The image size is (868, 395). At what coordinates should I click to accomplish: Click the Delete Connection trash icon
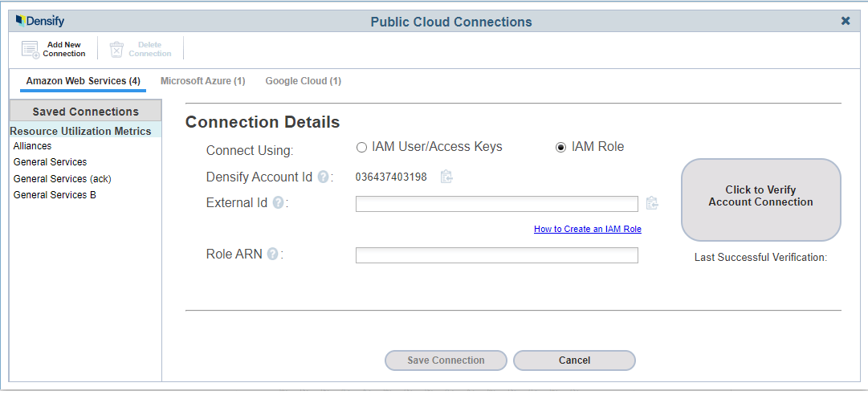(x=116, y=49)
